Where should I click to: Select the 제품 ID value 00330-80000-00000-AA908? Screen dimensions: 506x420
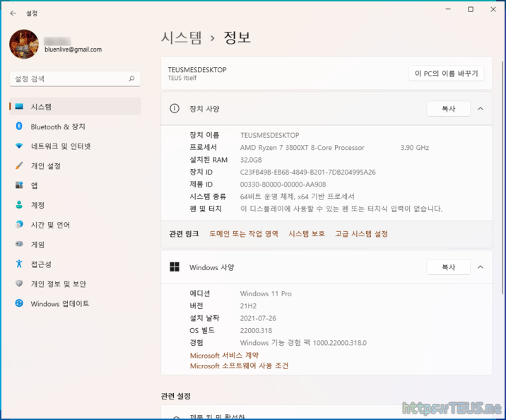coord(283,185)
